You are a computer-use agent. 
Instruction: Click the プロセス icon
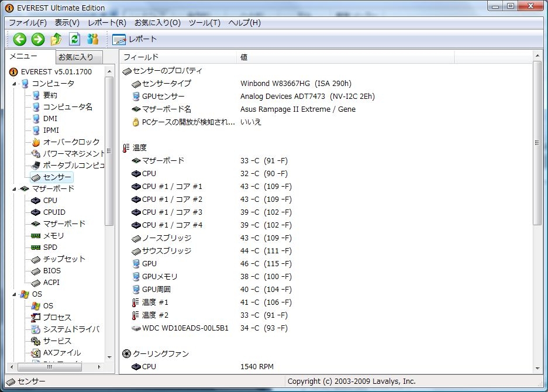pos(36,318)
